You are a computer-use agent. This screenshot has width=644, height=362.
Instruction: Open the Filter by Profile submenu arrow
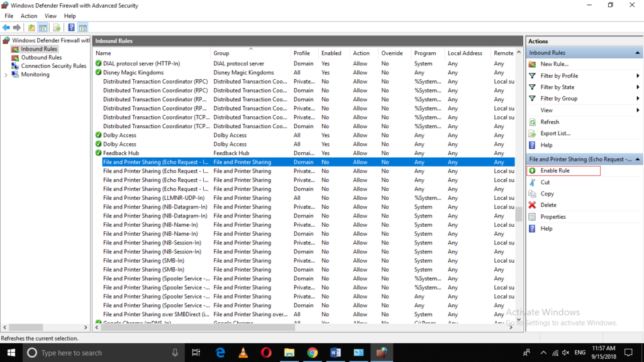click(x=638, y=75)
